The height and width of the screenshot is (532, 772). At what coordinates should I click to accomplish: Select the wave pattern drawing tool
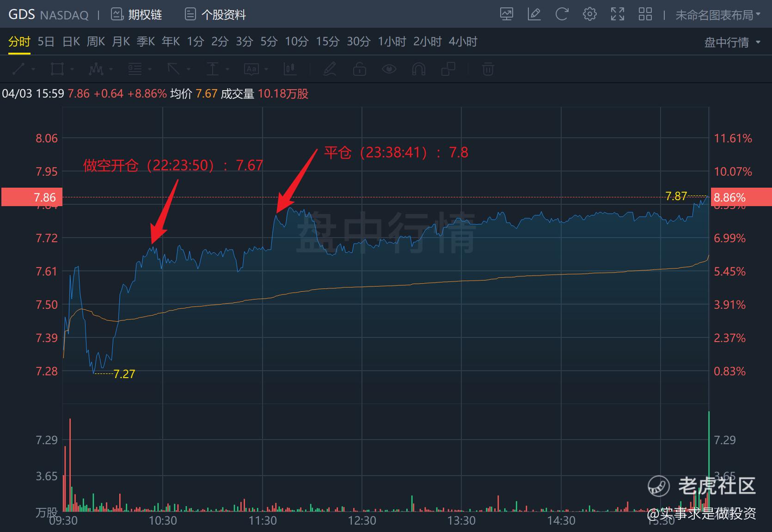point(96,69)
